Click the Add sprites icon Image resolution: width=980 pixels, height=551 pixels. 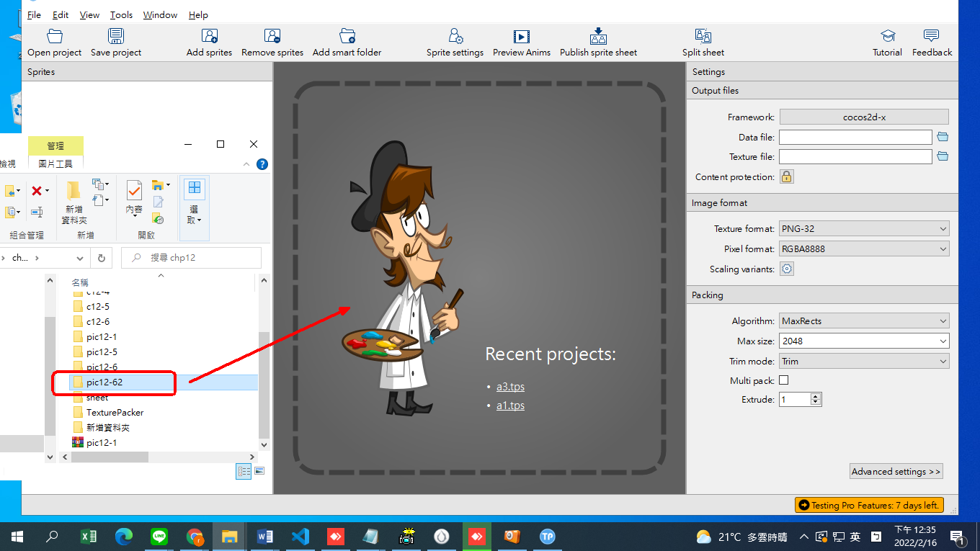pyautogui.click(x=209, y=36)
